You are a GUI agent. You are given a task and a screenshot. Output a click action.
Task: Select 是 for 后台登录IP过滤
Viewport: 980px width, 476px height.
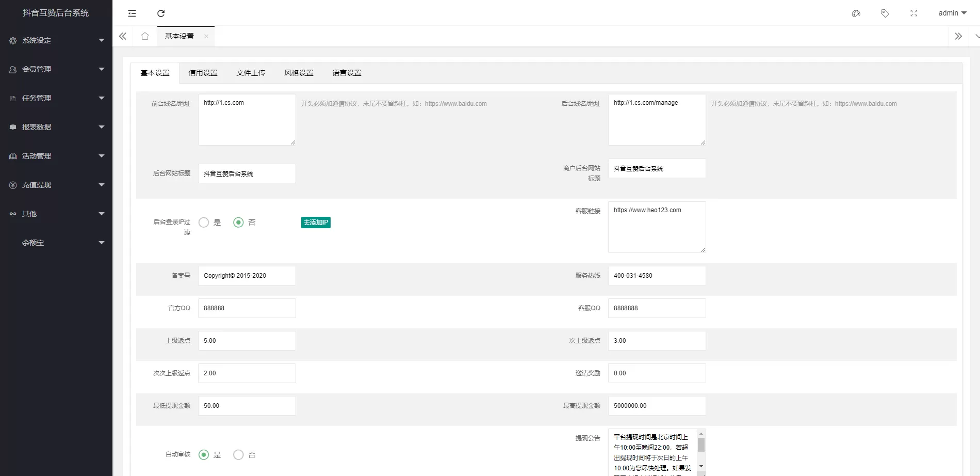204,223
